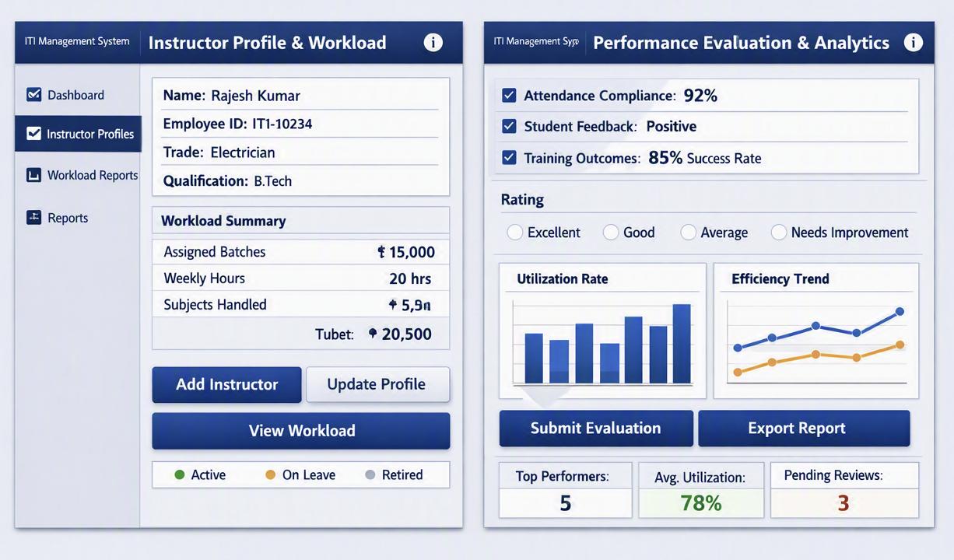Click the Workload Summary heading
Viewport: 954px width, 560px height.
point(223,221)
